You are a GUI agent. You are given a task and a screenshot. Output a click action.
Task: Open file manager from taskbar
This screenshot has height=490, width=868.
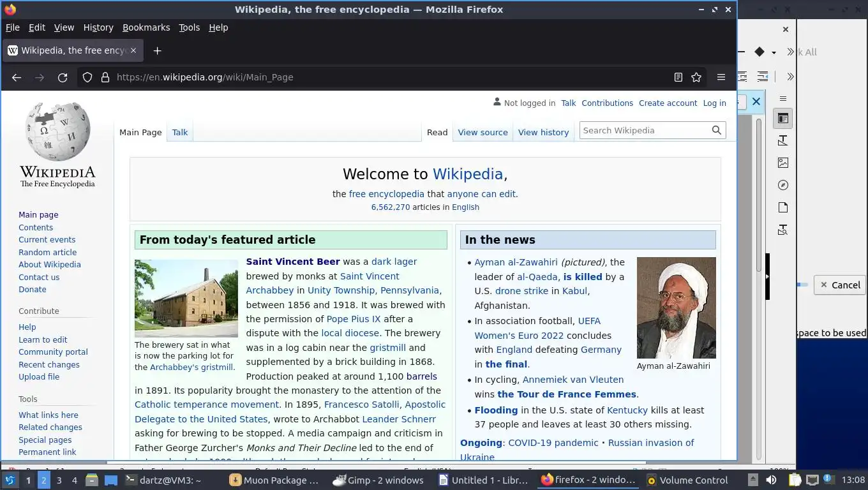click(92, 480)
